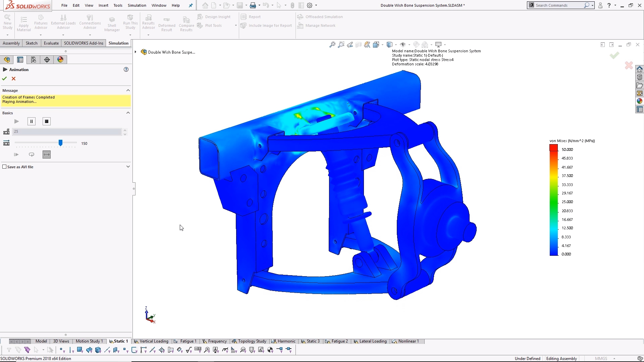Toggle the Save as AVI file checkbox

pyautogui.click(x=5, y=167)
